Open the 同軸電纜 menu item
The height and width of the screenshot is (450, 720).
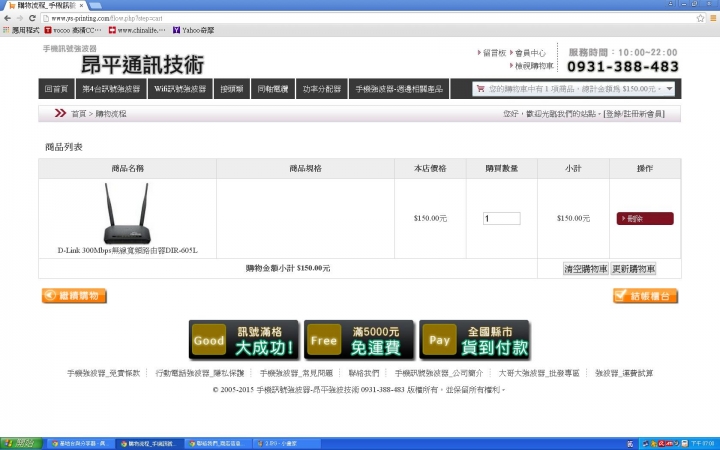(x=273, y=89)
